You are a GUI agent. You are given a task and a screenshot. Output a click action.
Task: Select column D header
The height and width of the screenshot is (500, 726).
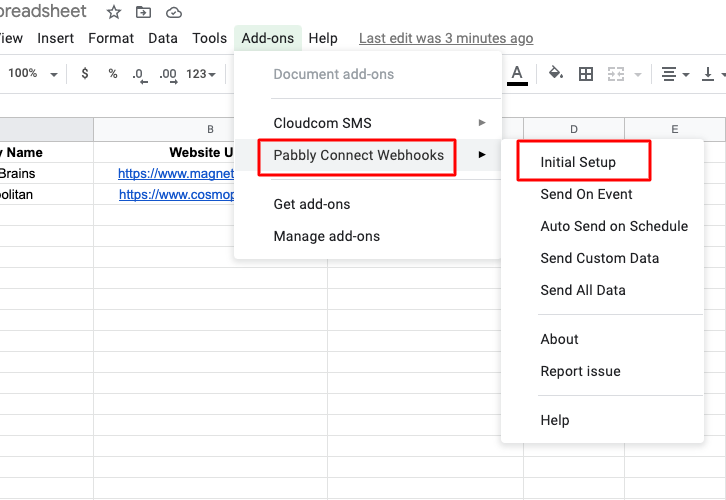(574, 129)
